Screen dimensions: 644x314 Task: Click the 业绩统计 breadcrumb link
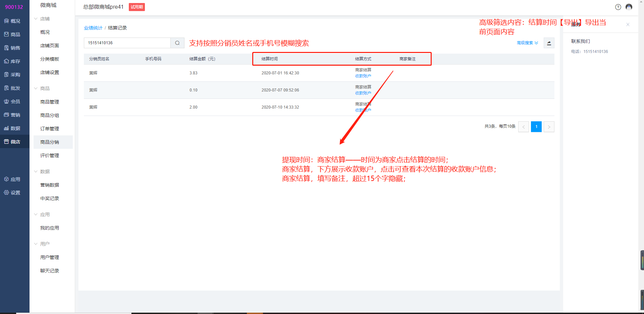point(93,28)
